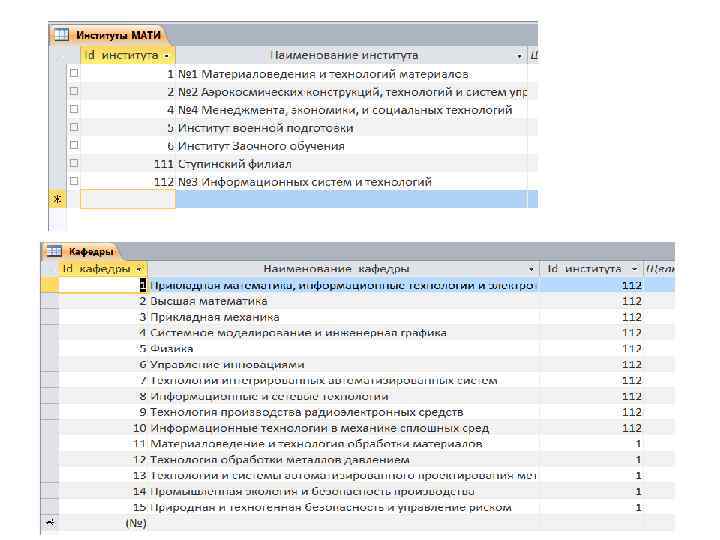Click cell 'Ступинский филиал'
Viewport: 720px width, 540px height.
point(351,164)
